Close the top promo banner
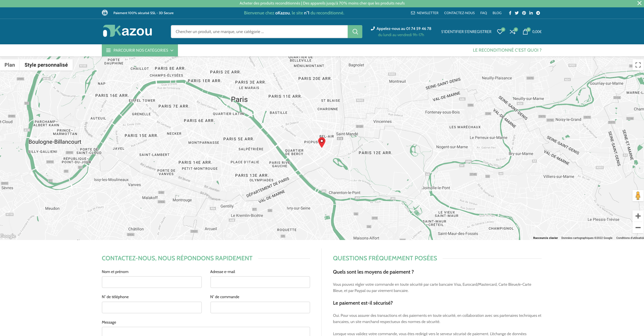 [639, 3]
